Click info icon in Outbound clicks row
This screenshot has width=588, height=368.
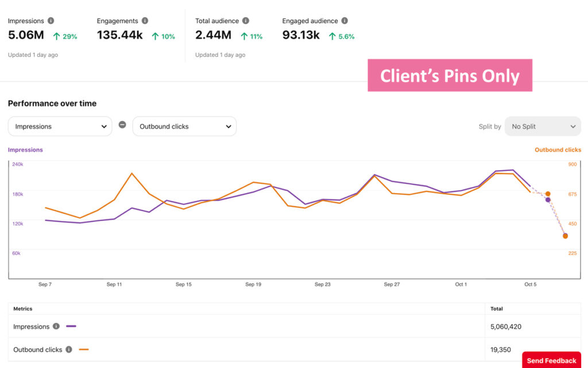click(x=69, y=349)
